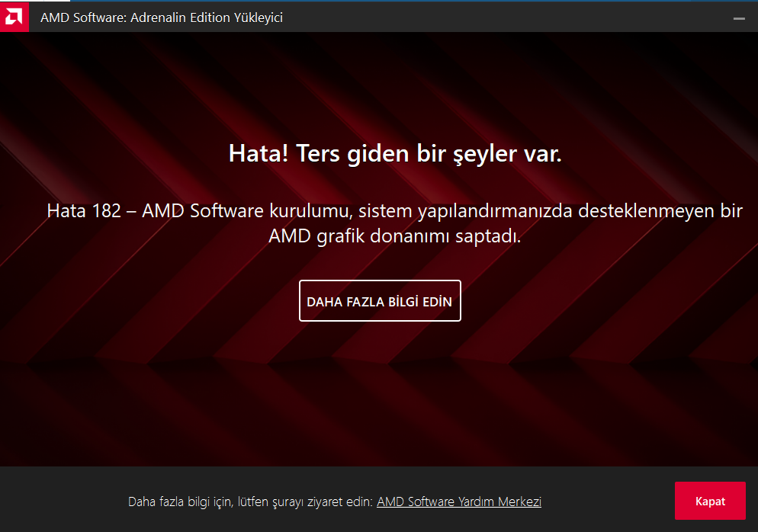This screenshot has width=758, height=532.
Task: Click the 'AMD grafik donanımı saptadı.' line
Action: click(394, 236)
